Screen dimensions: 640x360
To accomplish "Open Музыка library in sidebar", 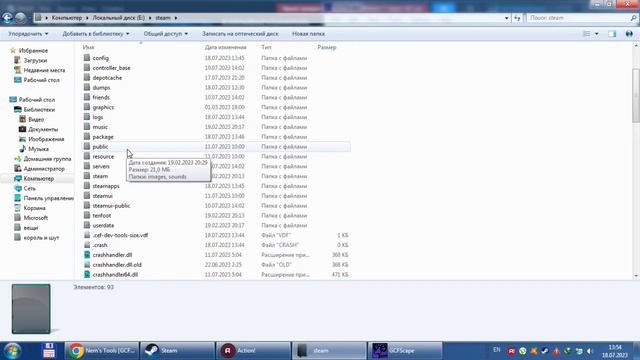I will [x=38, y=149].
